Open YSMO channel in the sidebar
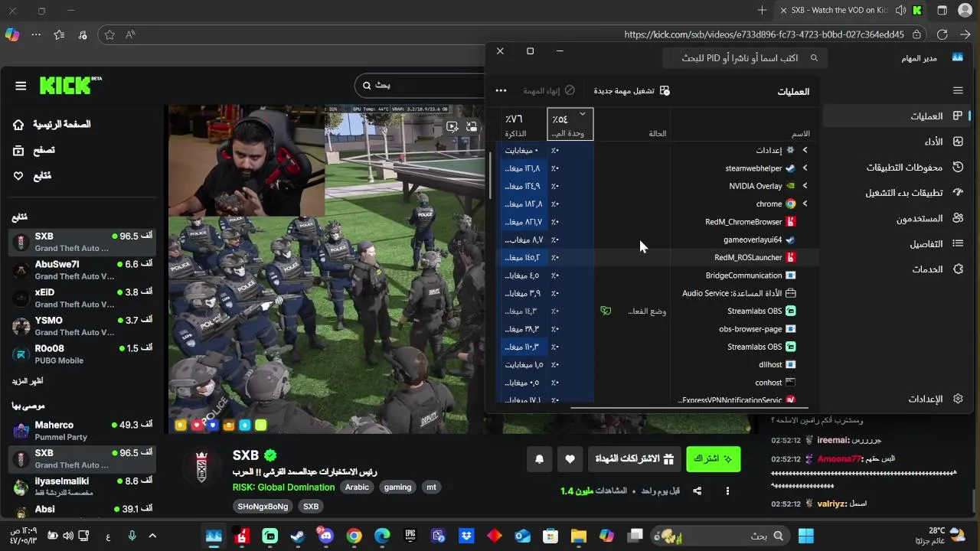 click(83, 326)
